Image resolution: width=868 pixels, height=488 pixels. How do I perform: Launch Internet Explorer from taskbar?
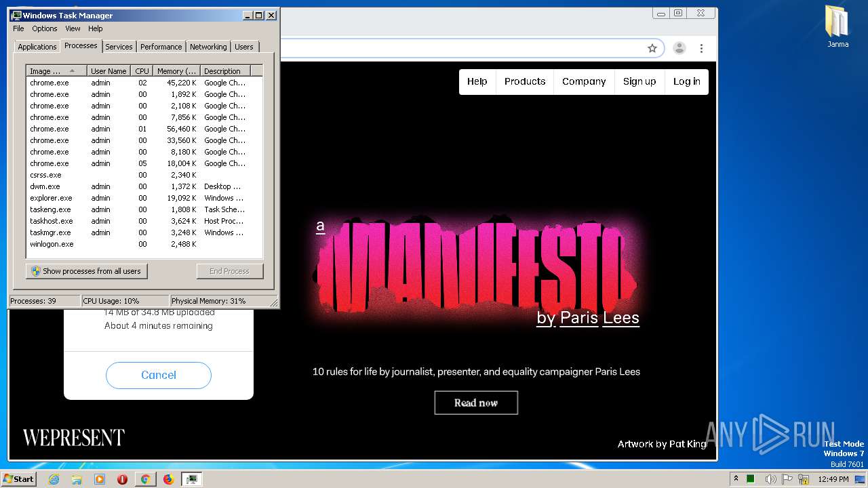54,479
